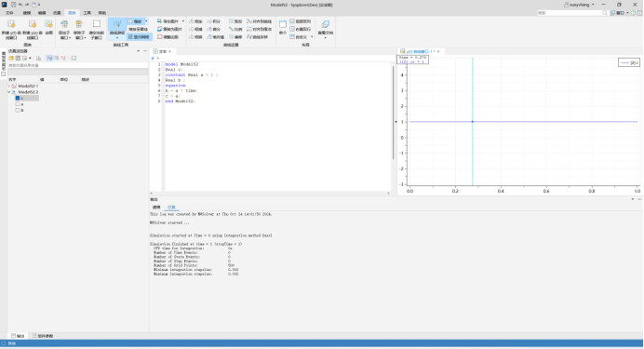Open the zoom tool dropdown arrow
The width and height of the screenshot is (644, 349).
click(146, 21)
